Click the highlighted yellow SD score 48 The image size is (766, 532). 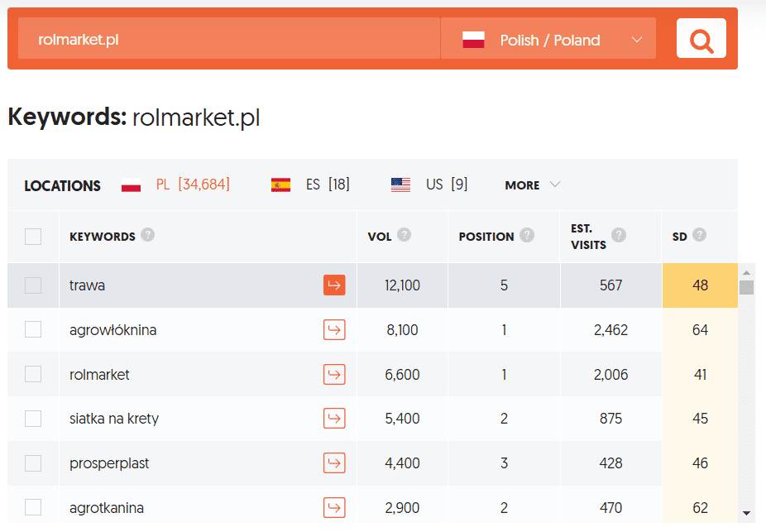tap(700, 285)
